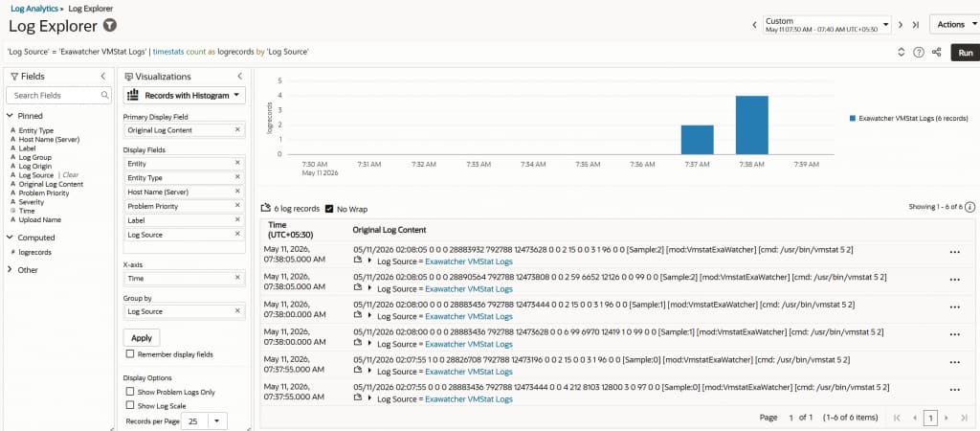Click the Original Log Content column header
The image size is (980, 431).
pyautogui.click(x=390, y=230)
